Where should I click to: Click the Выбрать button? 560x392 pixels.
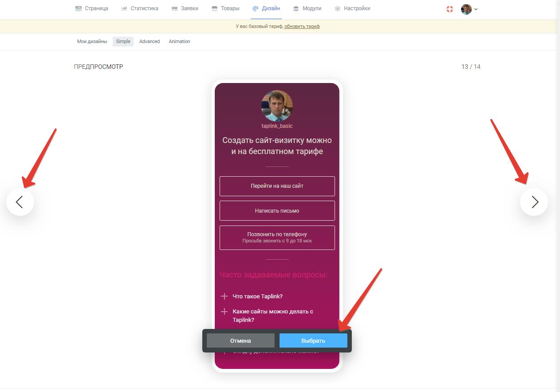pos(313,341)
